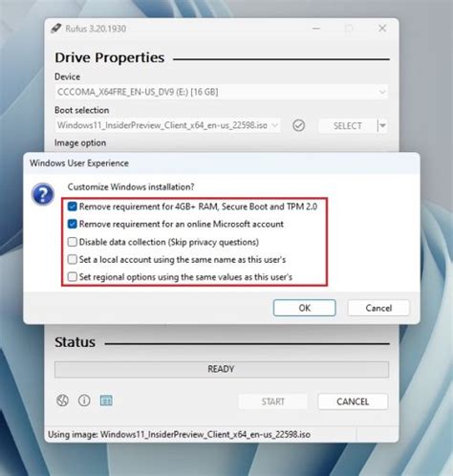Viewport: 453px width, 476px height.
Task: Click the CANCEL button at bottom
Action: tap(353, 401)
